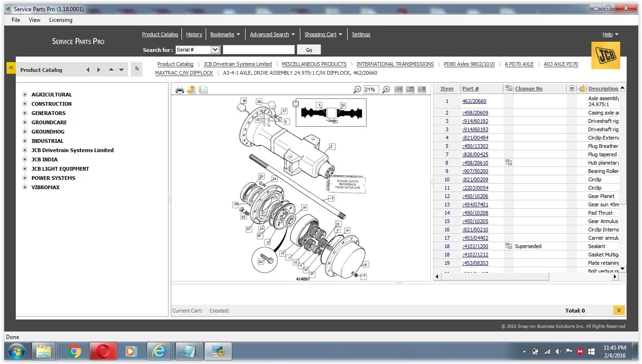
Task: Open Internet Explorer from taskbar
Action: pos(159,352)
